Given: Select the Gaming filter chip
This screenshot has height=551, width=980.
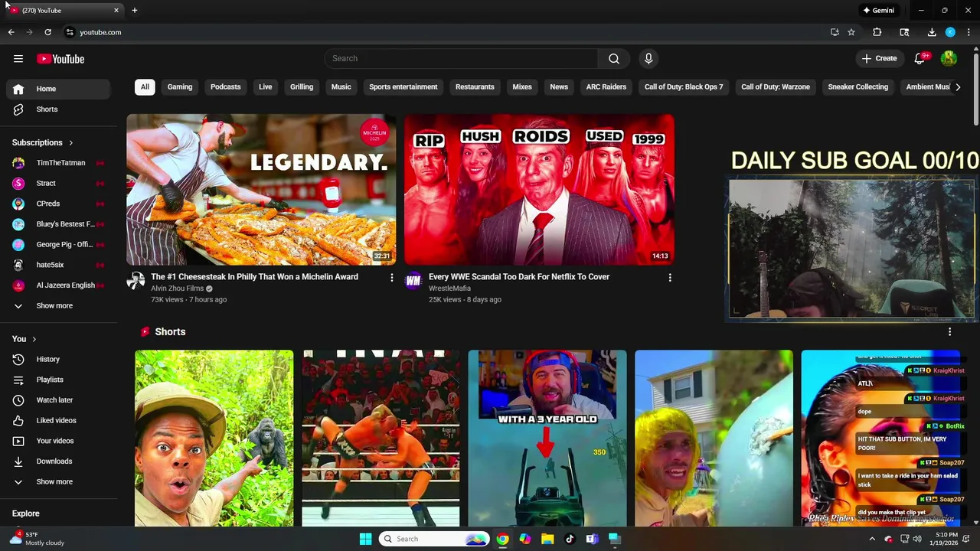Looking at the screenshot, I should (x=180, y=87).
